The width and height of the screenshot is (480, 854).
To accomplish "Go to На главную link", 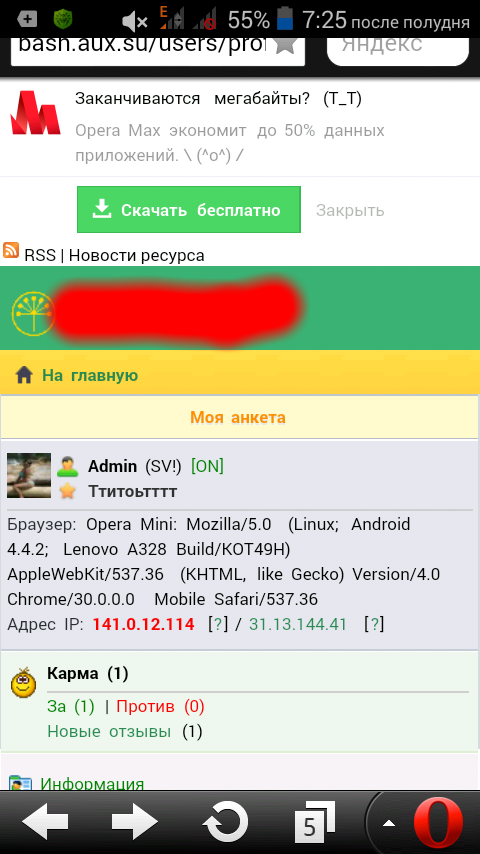I will [x=90, y=375].
